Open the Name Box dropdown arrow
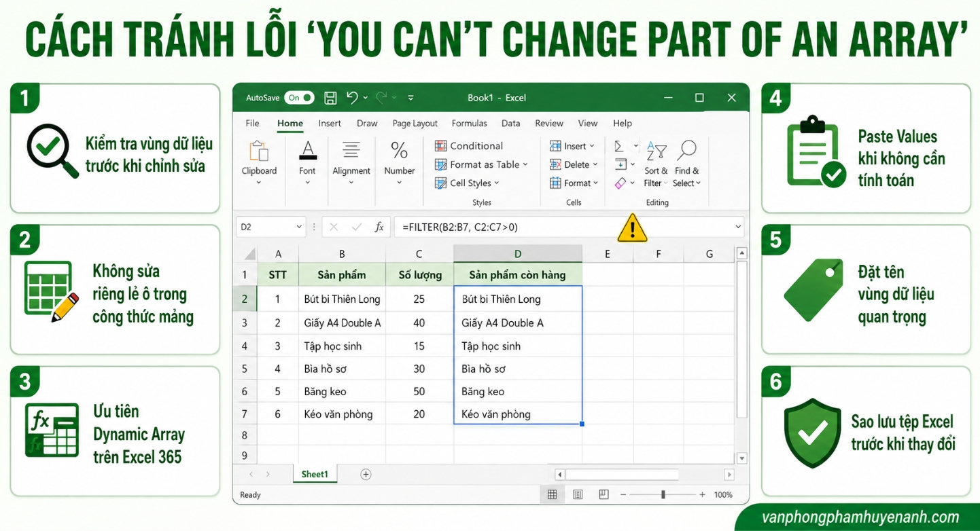This screenshot has width=980, height=531. point(299,227)
